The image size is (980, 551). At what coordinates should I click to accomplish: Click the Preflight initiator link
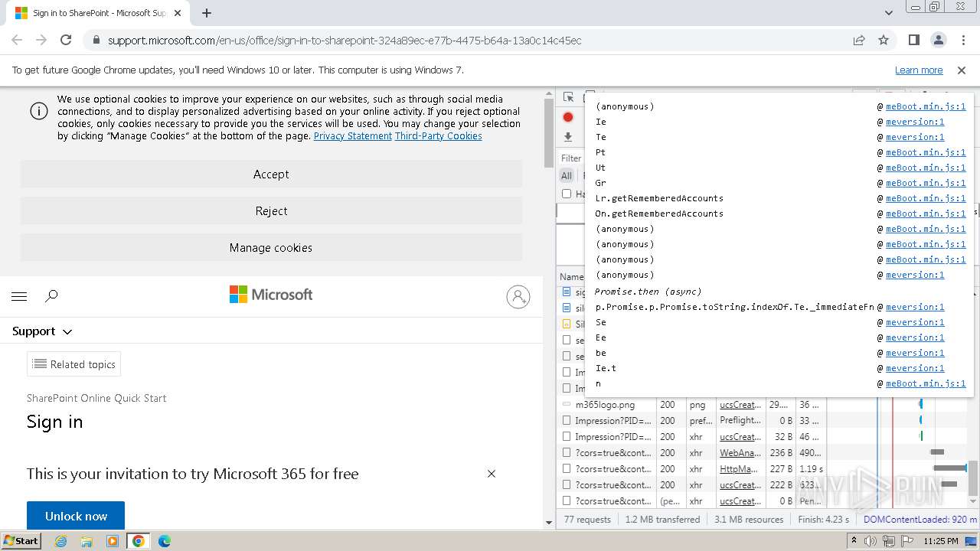click(x=740, y=420)
